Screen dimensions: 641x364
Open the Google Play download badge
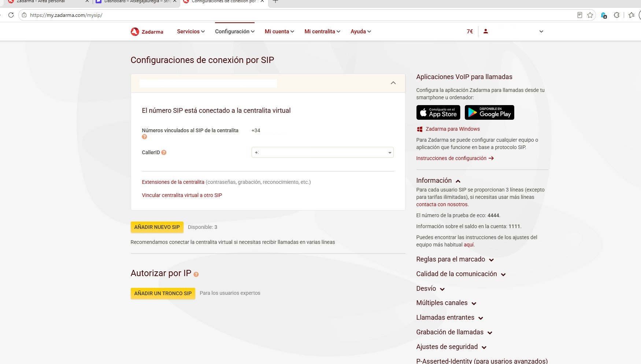coord(489,112)
